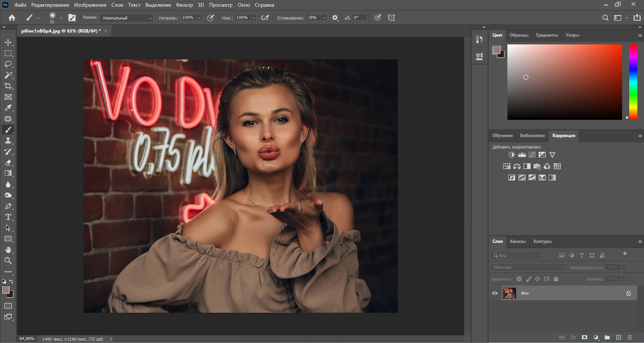Screen dimensions: 644x343
Task: Open layer blend mode Обычные dropdown
Action: click(528, 267)
